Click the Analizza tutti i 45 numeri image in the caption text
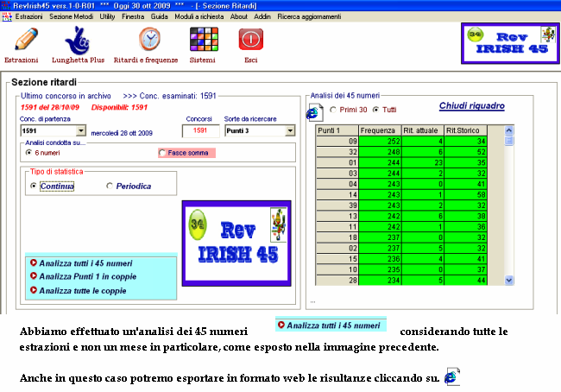This screenshot has height=392, width=561. [x=331, y=325]
